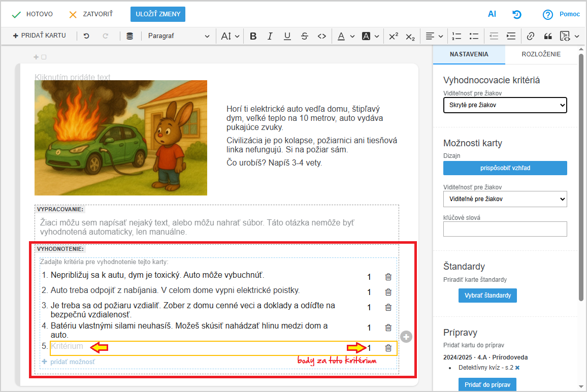Click the kľúčové slová input field

pos(505,229)
